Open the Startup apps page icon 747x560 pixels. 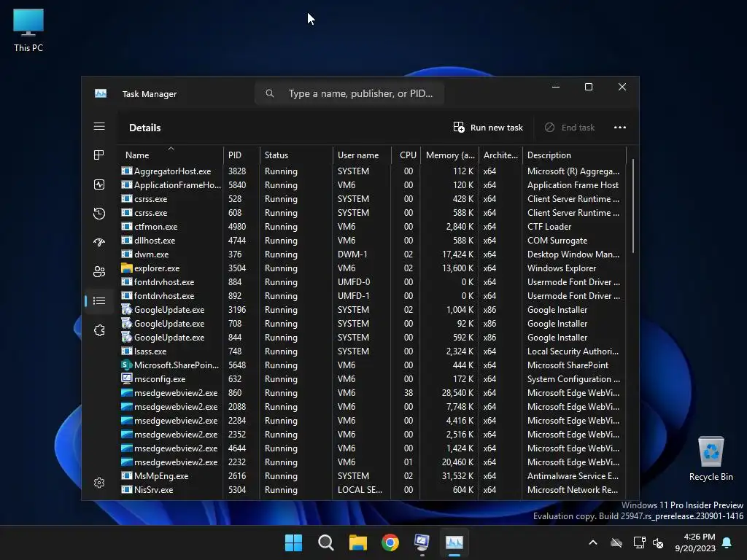tap(99, 242)
